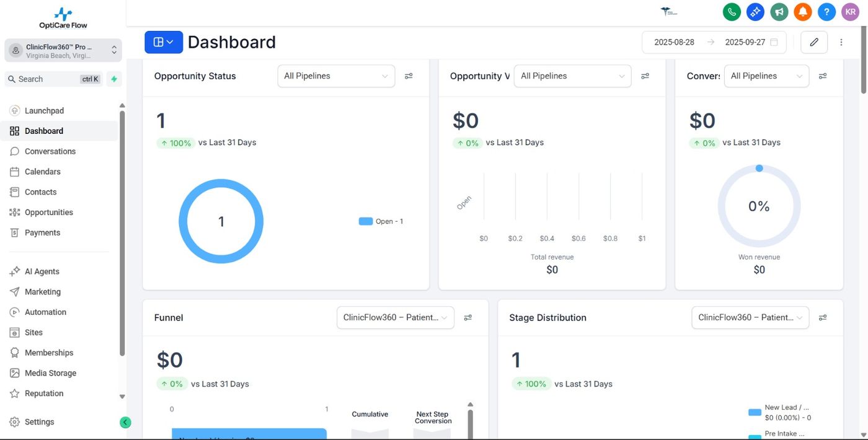The image size is (868, 440).
Task: Click the Search field in sidebar
Action: pyautogui.click(x=55, y=79)
